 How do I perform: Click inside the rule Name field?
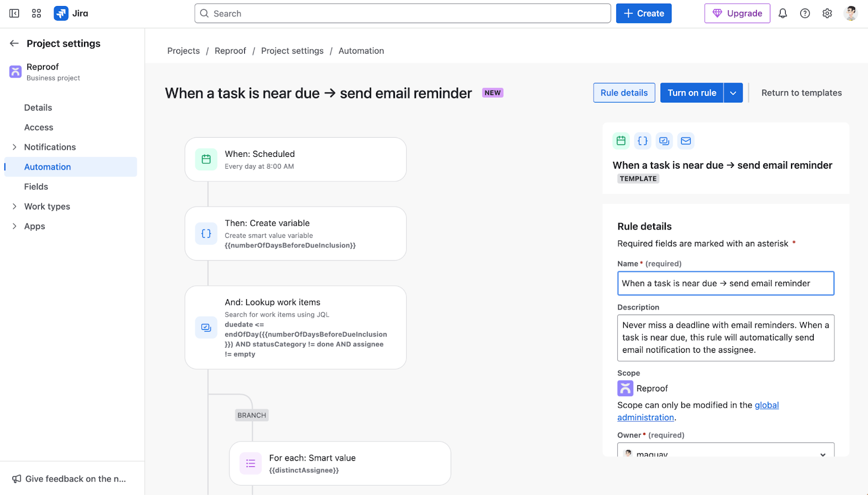point(725,283)
